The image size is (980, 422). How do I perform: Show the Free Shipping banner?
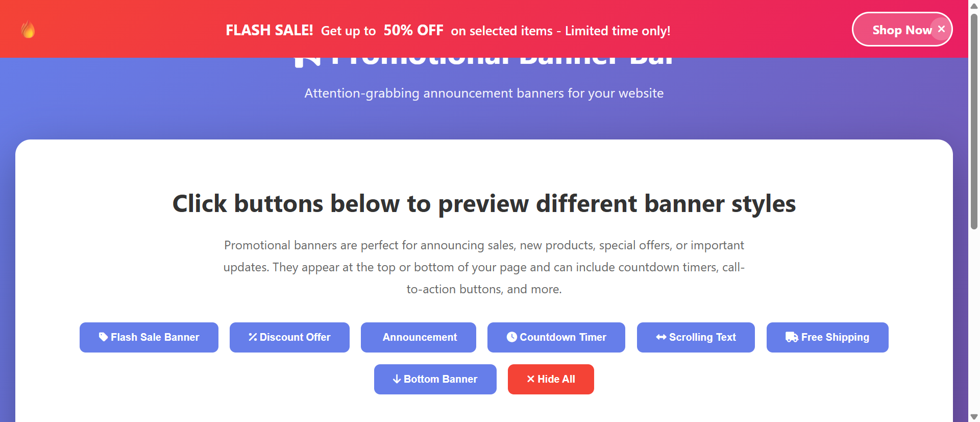click(x=827, y=337)
